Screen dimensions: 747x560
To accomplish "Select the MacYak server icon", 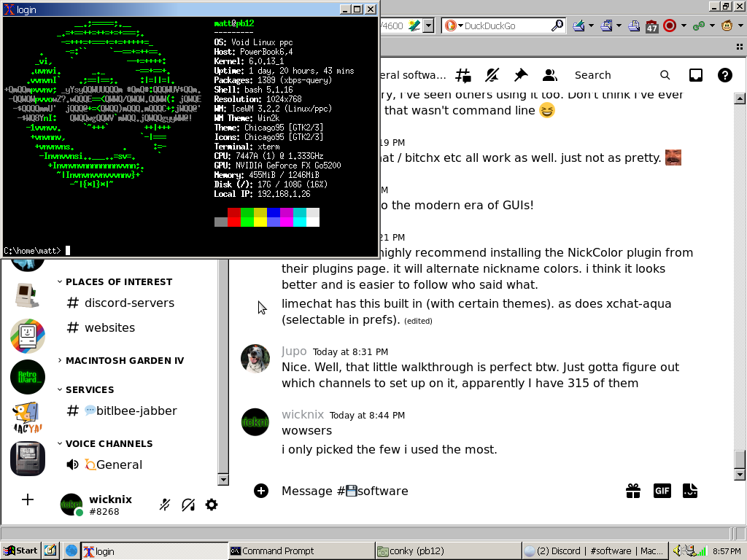I will click(28, 418).
